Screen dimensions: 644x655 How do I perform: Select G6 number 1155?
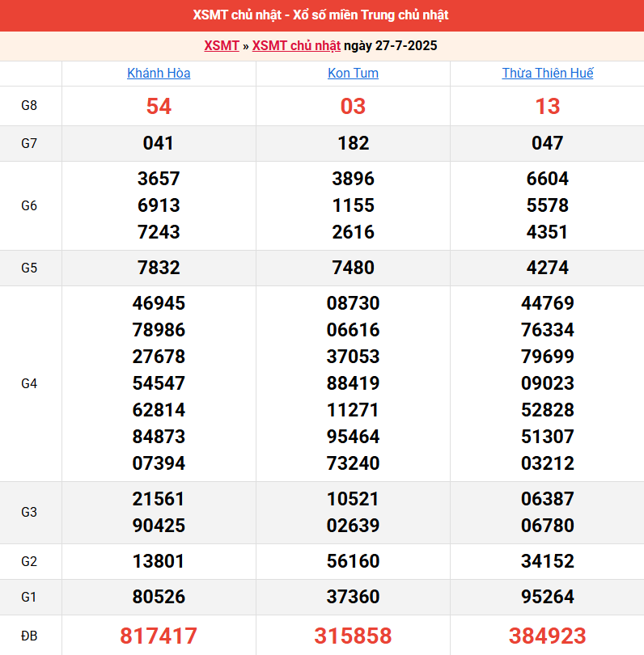[x=353, y=205]
